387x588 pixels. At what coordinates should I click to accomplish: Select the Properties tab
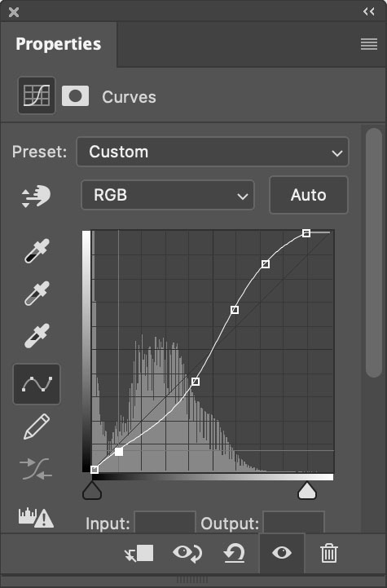(x=59, y=44)
